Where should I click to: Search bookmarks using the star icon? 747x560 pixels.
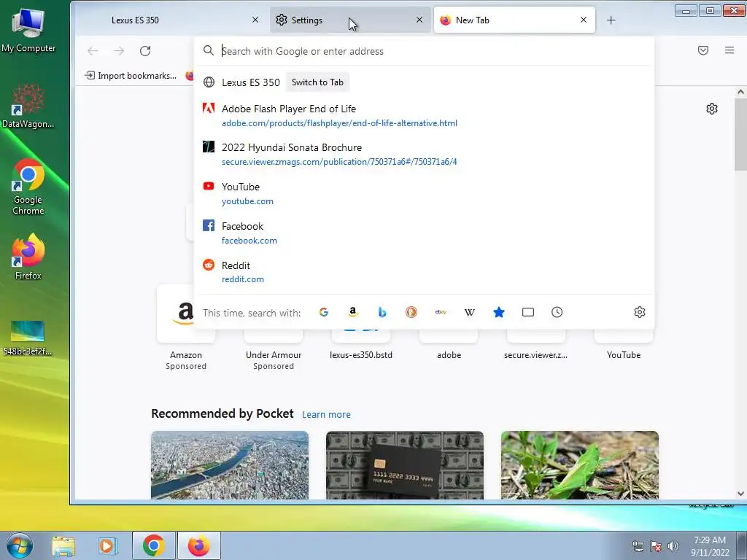(499, 312)
